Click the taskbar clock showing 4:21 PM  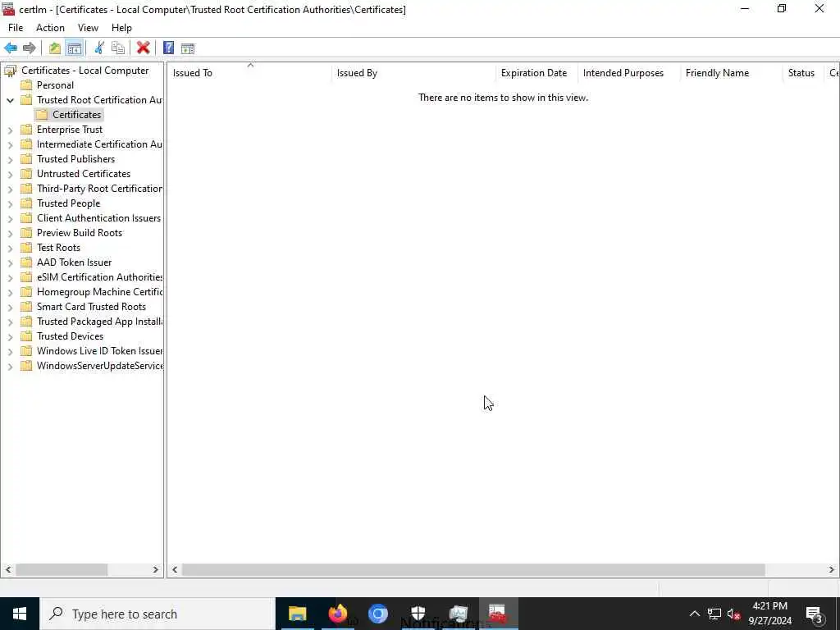pyautogui.click(x=769, y=614)
